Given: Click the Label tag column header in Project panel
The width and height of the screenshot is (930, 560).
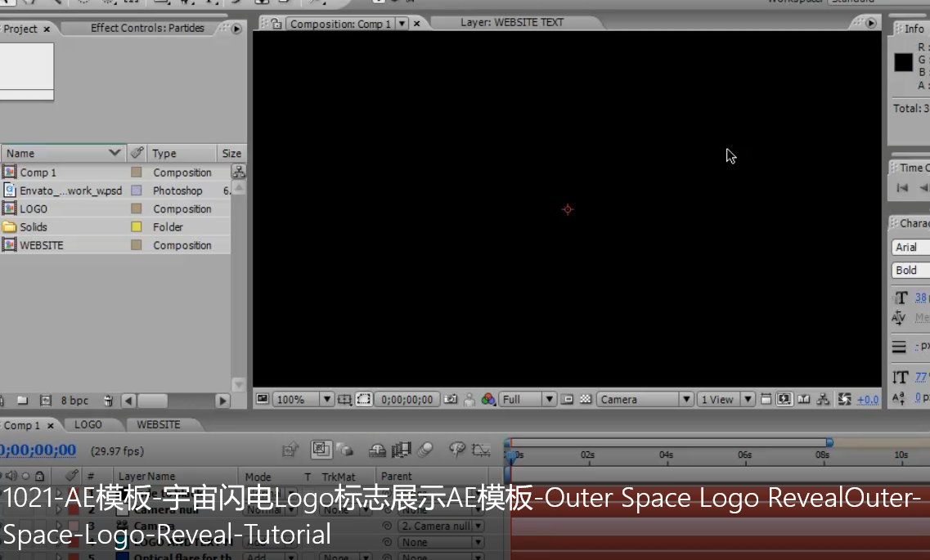Looking at the screenshot, I should click(x=137, y=153).
